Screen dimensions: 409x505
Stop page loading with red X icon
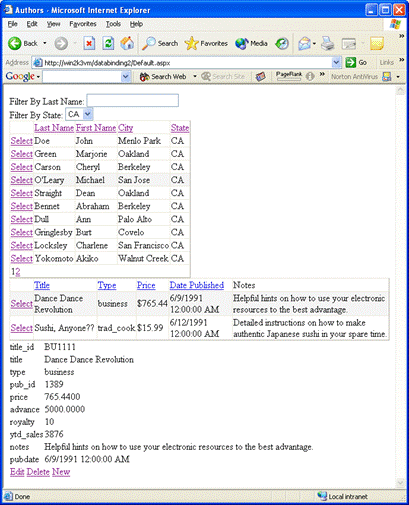(89, 43)
